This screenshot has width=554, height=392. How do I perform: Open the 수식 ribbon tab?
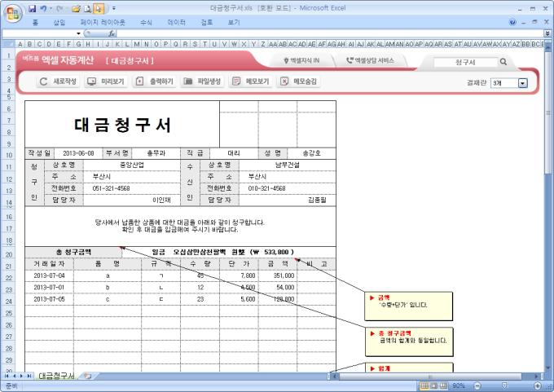(145, 22)
